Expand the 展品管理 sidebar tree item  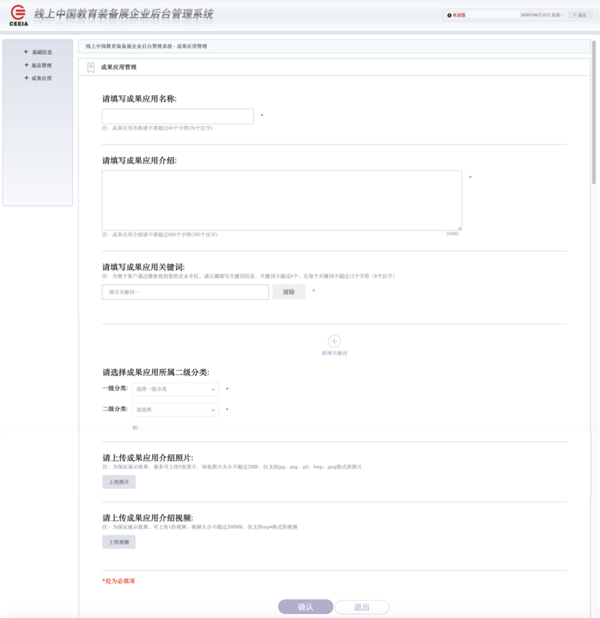pos(41,65)
